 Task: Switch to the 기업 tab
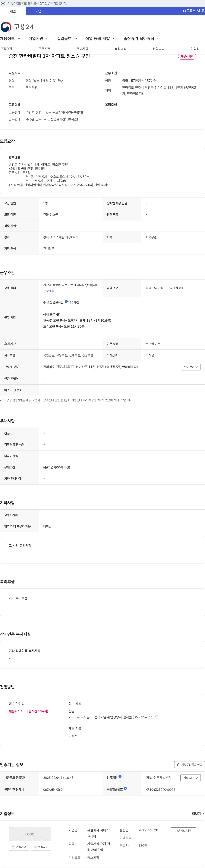[x=38, y=11]
